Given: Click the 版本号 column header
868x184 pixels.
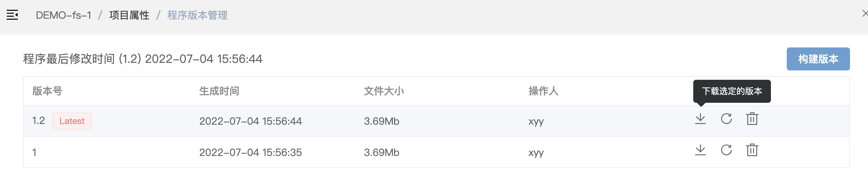Looking at the screenshot, I should [47, 91].
